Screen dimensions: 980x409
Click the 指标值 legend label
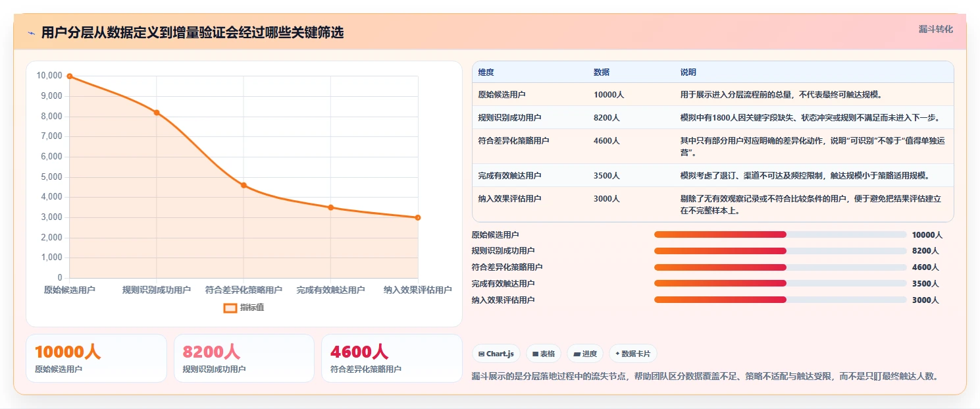[x=252, y=308]
